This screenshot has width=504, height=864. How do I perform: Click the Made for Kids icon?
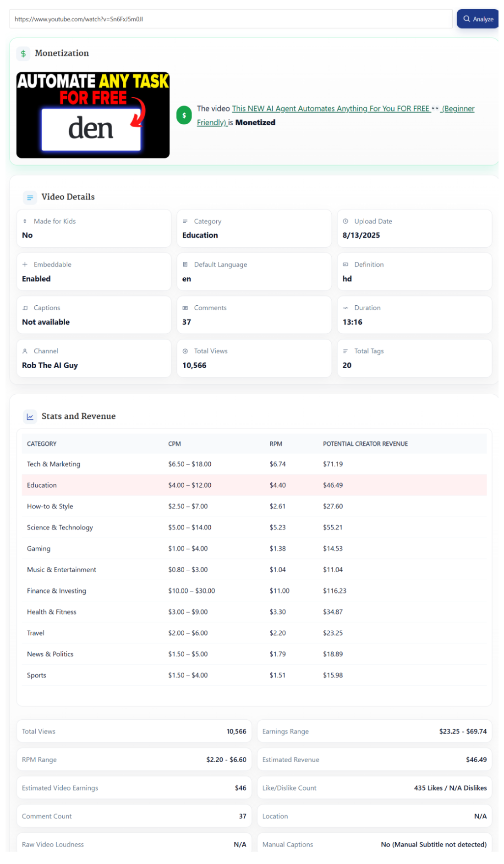point(25,221)
